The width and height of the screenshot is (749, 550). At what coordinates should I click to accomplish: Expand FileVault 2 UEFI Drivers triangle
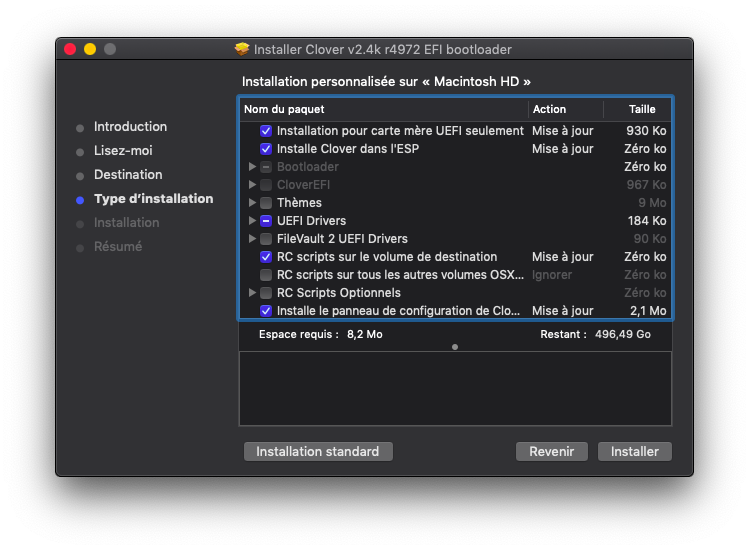tap(252, 239)
